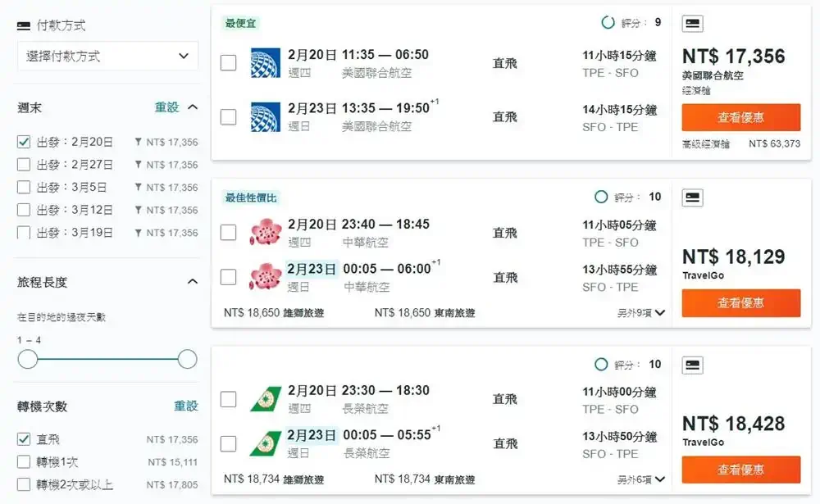The height and width of the screenshot is (504, 820).
Task: Select EVA Air 00:05 — 05:55 flight checkbox
Action: tap(228, 443)
